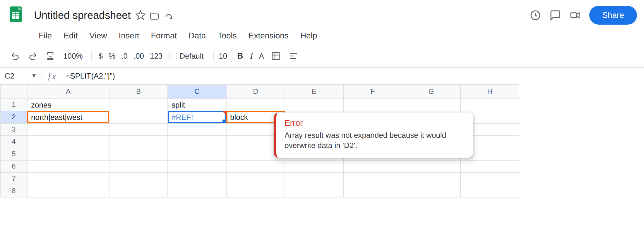
Task: Open the text color picker
Action: click(x=261, y=56)
